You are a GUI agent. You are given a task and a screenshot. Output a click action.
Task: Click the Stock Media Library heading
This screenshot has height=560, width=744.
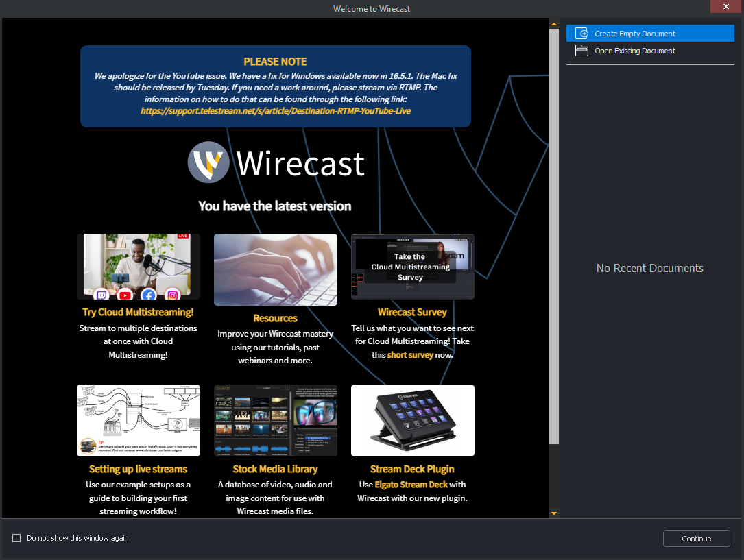[275, 469]
